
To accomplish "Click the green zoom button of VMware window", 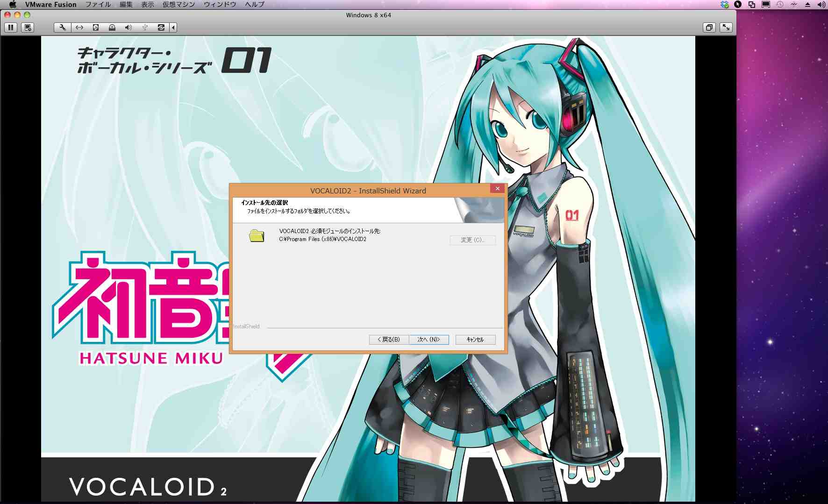I will pyautogui.click(x=27, y=15).
